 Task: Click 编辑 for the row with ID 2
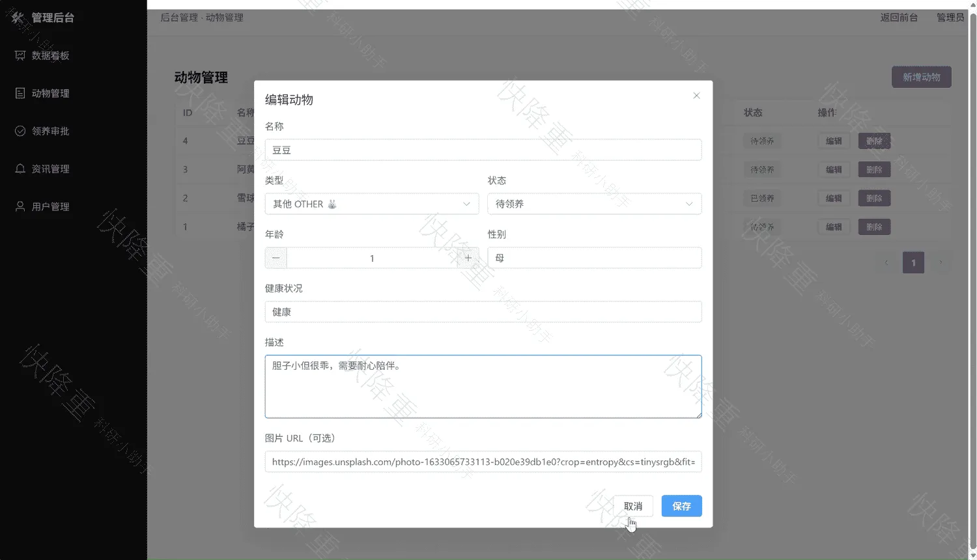pos(834,198)
